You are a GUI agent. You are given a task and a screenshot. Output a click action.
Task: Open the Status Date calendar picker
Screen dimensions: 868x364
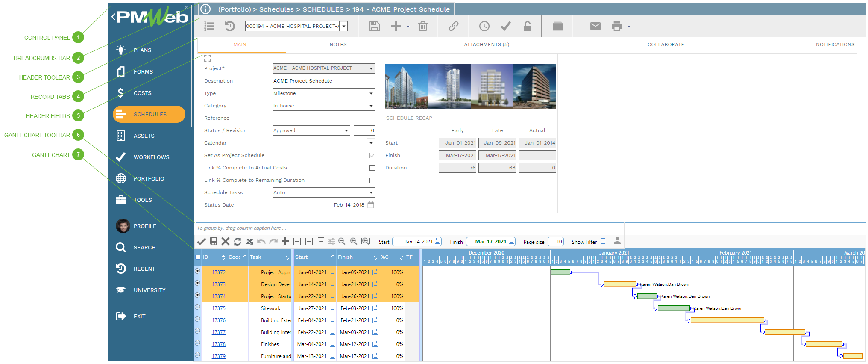click(371, 205)
